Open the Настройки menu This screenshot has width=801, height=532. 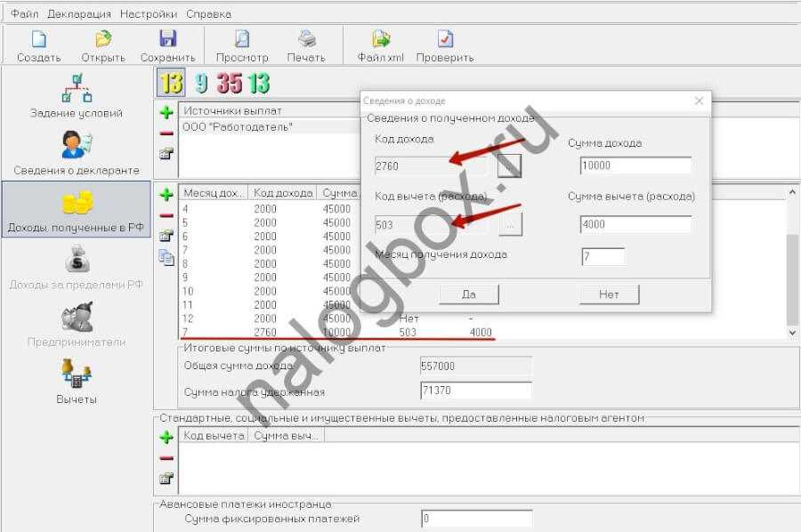click(149, 14)
